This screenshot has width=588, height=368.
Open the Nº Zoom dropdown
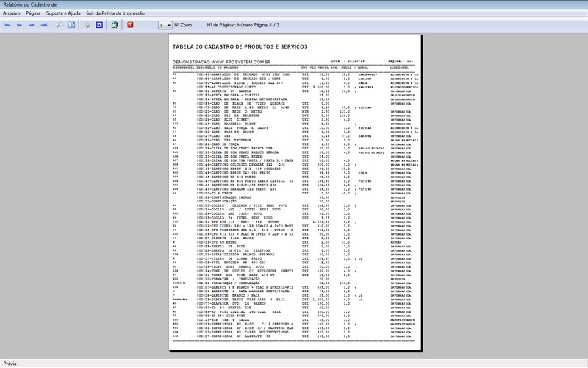point(165,25)
